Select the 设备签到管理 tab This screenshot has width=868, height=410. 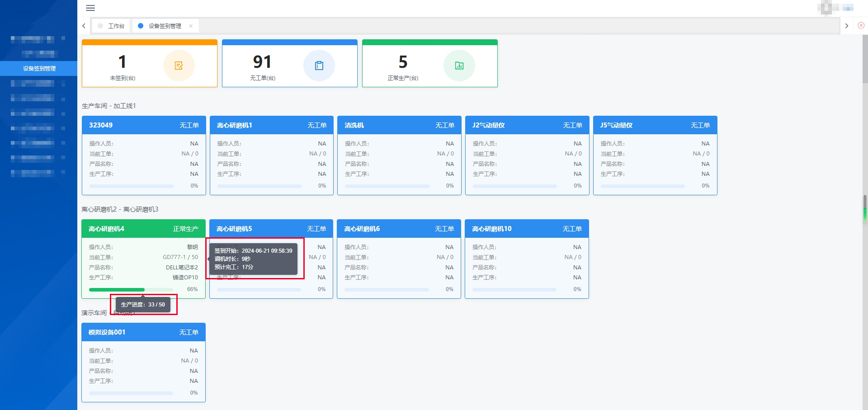click(x=165, y=26)
